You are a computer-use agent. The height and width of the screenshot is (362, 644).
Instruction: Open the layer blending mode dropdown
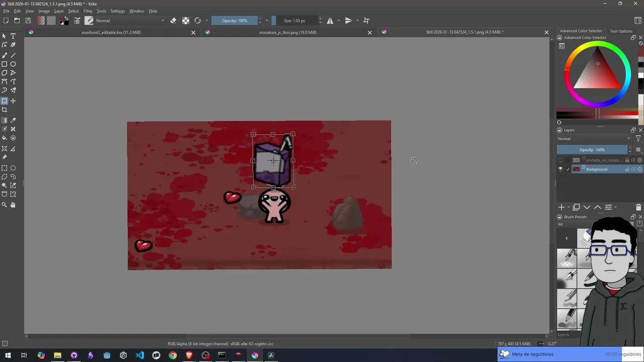pos(594,139)
